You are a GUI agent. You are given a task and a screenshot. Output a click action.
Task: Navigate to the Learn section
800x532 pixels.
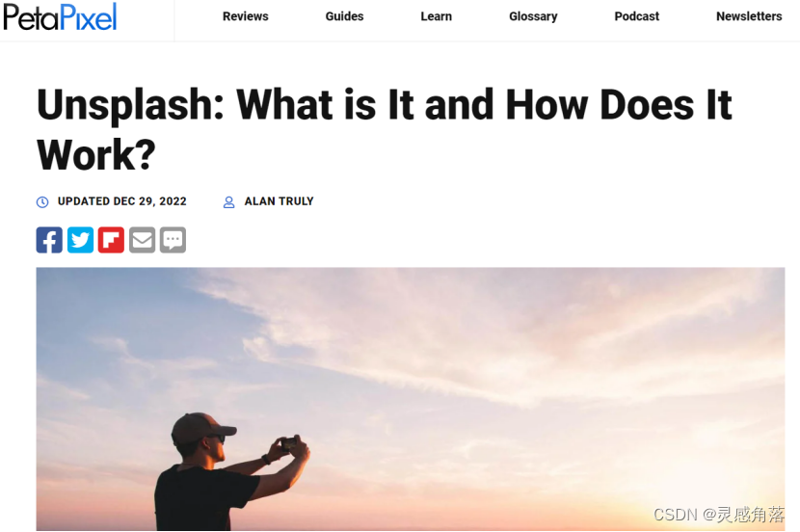tap(437, 16)
